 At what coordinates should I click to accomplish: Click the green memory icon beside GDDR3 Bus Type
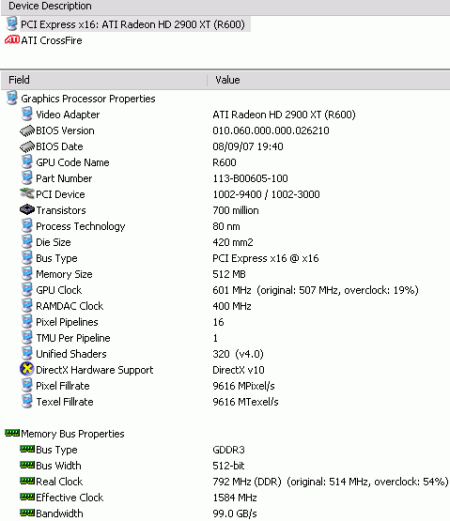click(x=27, y=449)
